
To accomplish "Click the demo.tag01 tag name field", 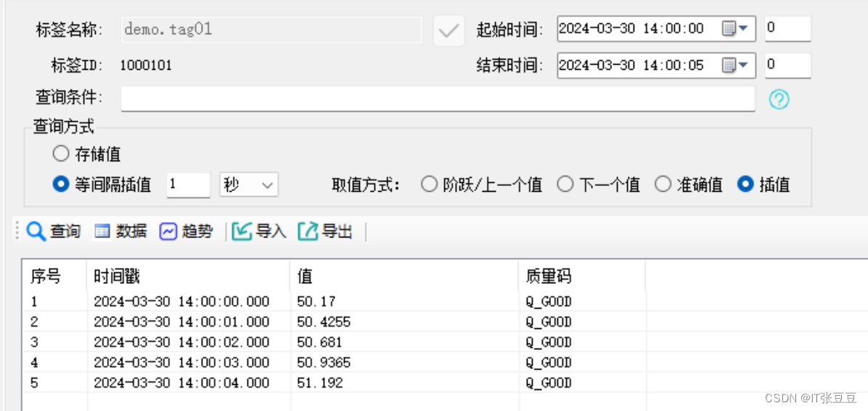I will click(272, 30).
